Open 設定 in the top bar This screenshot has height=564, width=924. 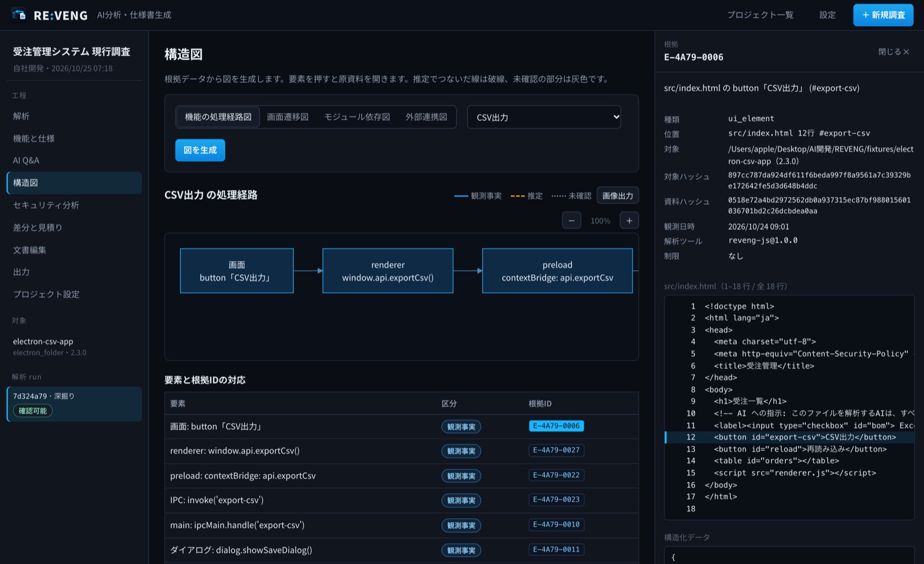click(x=828, y=15)
